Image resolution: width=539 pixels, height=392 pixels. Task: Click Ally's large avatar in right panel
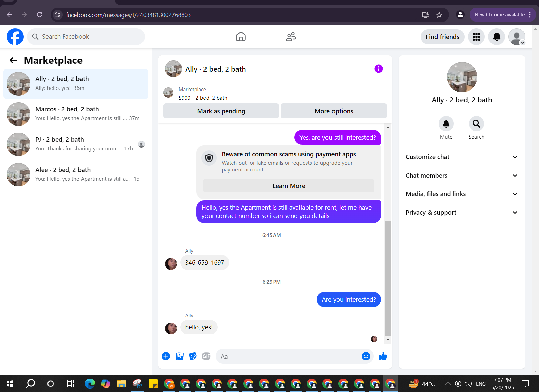[462, 77]
